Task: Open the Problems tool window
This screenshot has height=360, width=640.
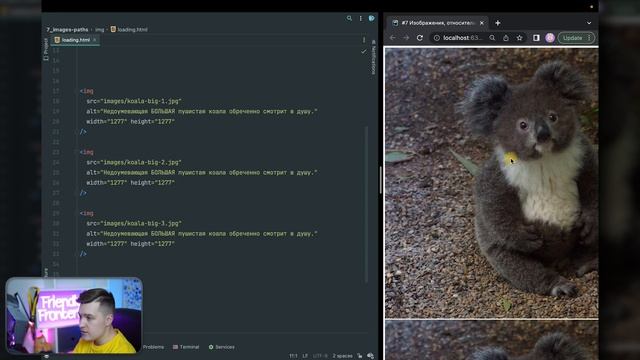Action: 153,347
